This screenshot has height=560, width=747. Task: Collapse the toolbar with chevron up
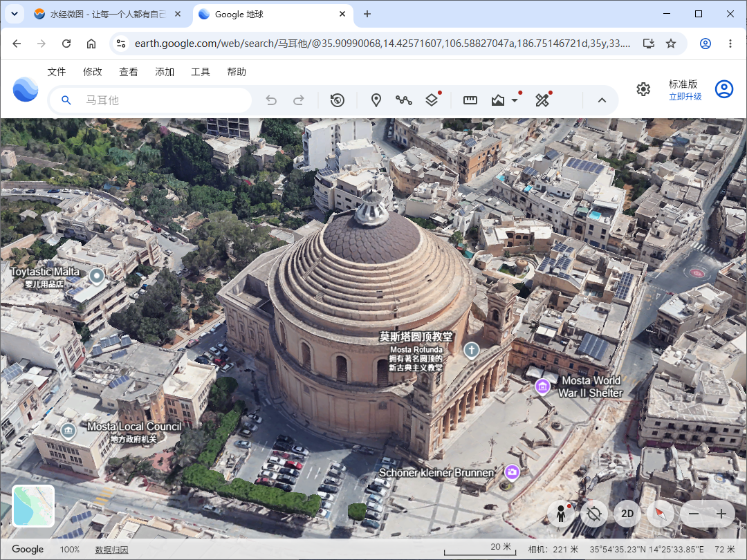click(602, 100)
